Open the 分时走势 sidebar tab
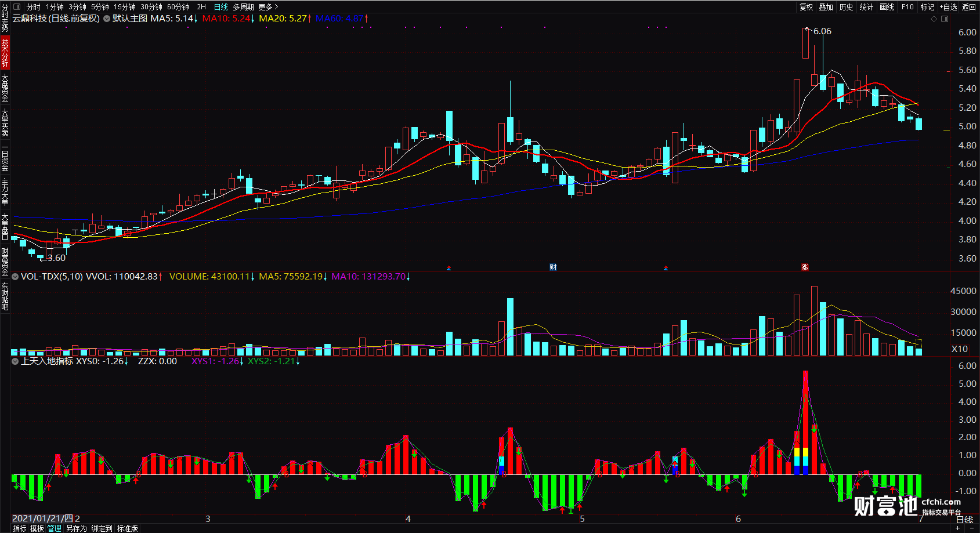The width and height of the screenshot is (980, 533). 5,18
